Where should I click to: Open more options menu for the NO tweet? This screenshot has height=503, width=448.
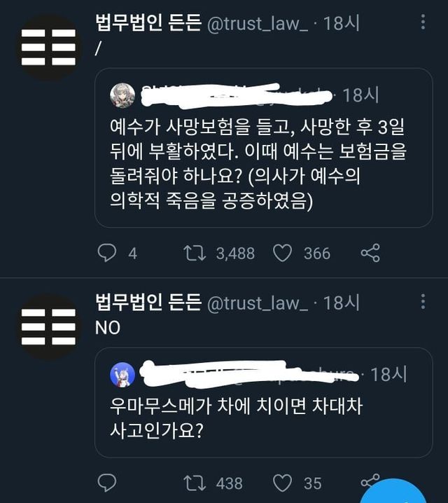pyautogui.click(x=423, y=302)
